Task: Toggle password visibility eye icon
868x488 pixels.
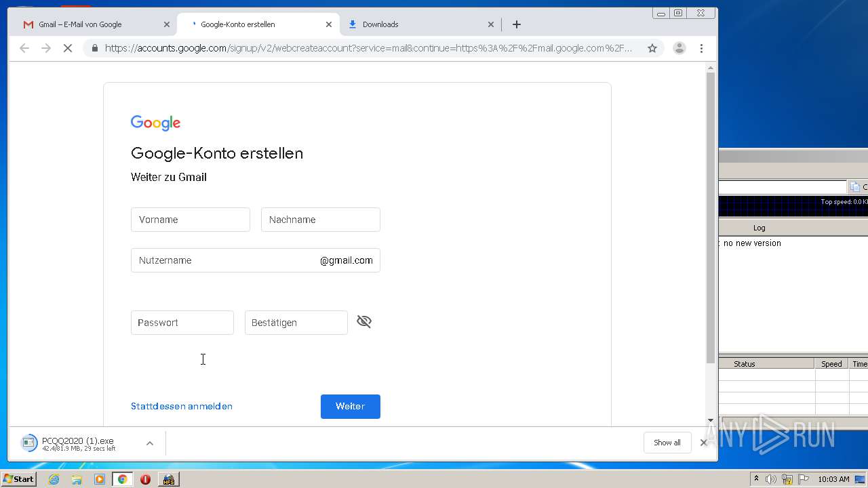Action: (x=364, y=322)
